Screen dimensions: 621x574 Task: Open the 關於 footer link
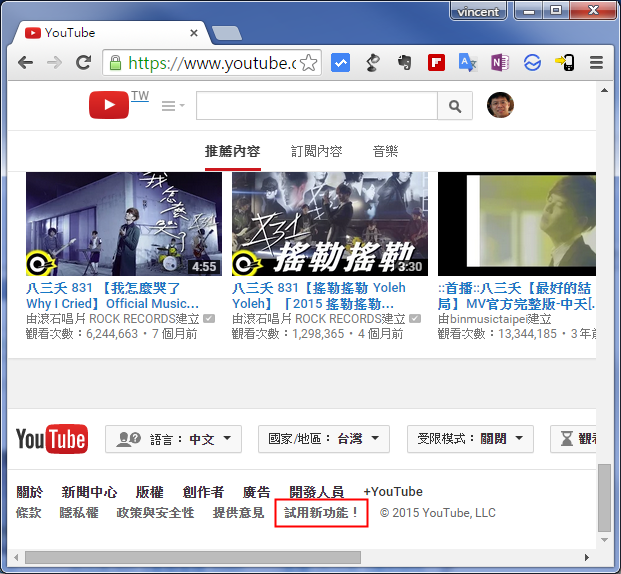[x=29, y=492]
